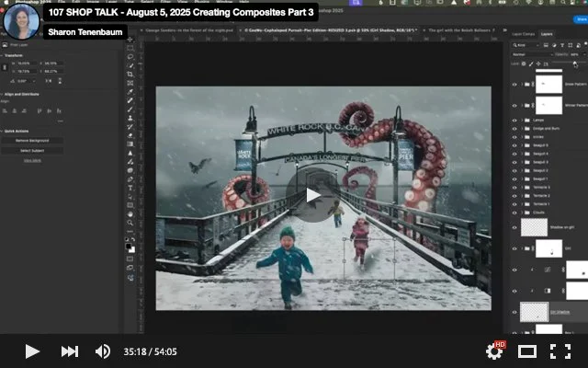Screen dimensions: 588x368
Task: Click the align top edges icon
Action: pyautogui.click(x=40, y=110)
